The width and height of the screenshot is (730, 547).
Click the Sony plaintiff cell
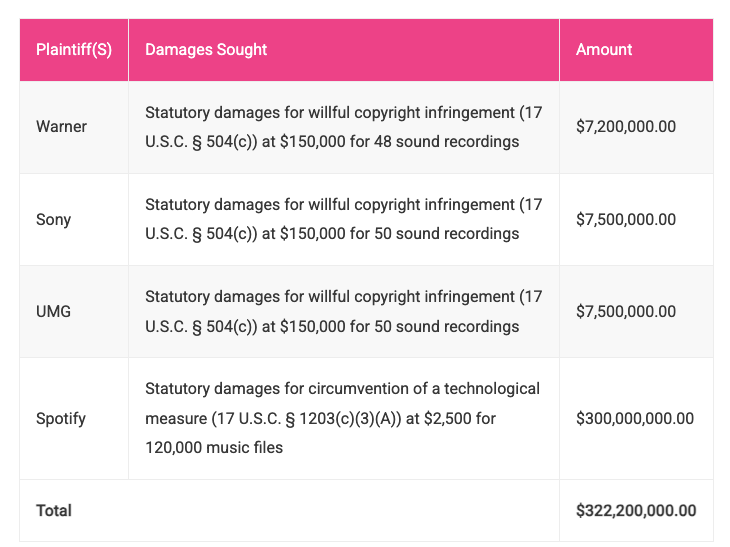53,219
